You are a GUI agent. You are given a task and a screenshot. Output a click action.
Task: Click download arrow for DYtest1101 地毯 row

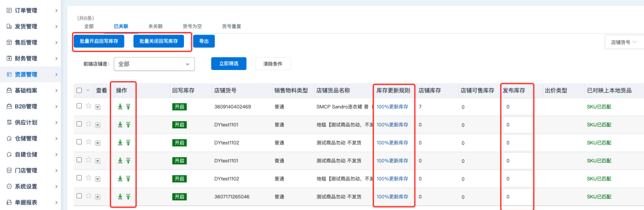[x=120, y=125]
